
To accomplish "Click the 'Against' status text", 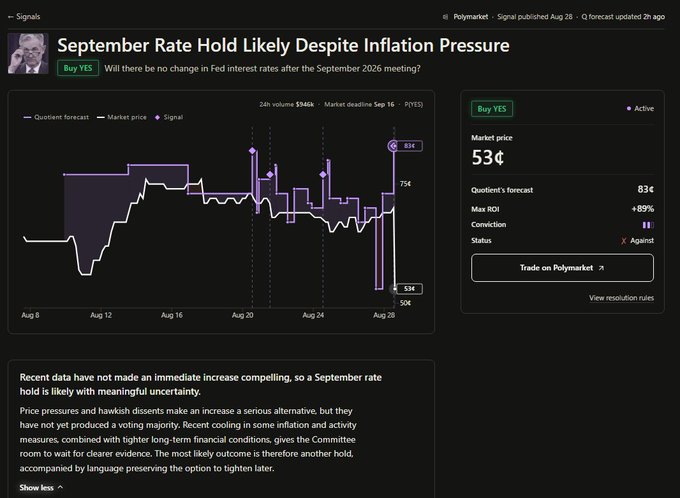I will pos(642,240).
